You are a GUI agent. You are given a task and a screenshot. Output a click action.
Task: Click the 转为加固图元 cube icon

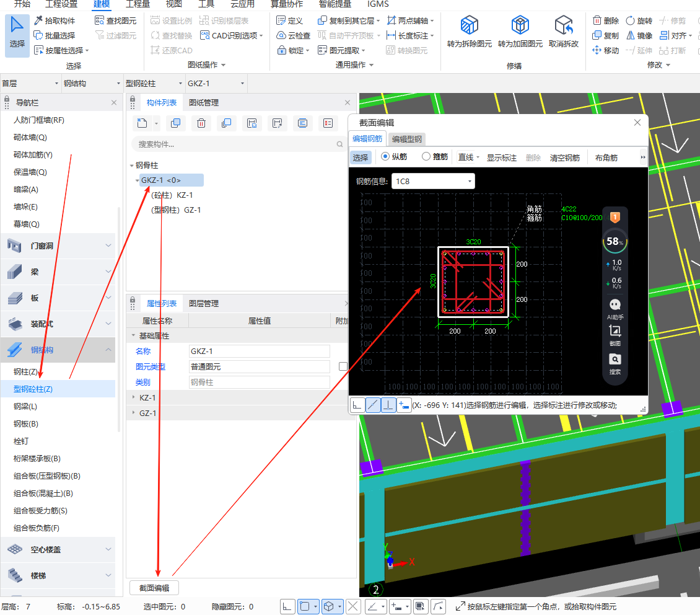pos(520,25)
